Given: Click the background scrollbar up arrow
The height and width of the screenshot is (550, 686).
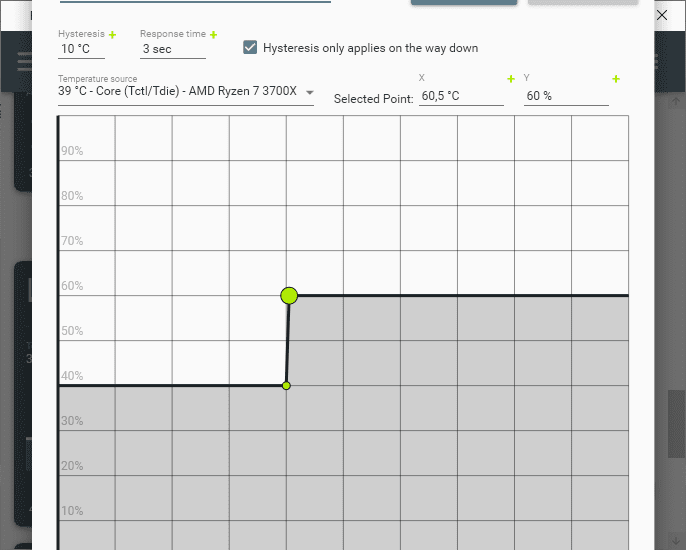Looking at the screenshot, I should pos(676,102).
